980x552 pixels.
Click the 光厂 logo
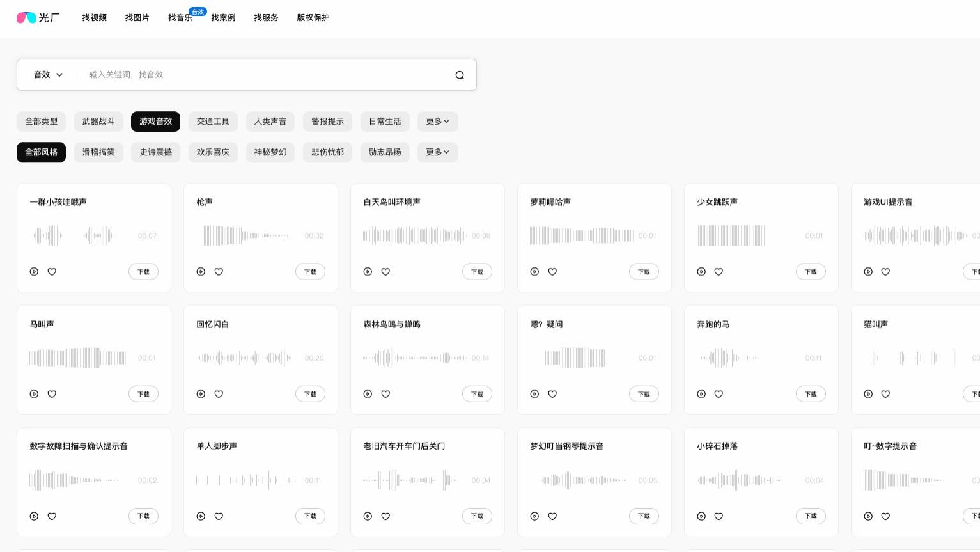click(x=38, y=17)
